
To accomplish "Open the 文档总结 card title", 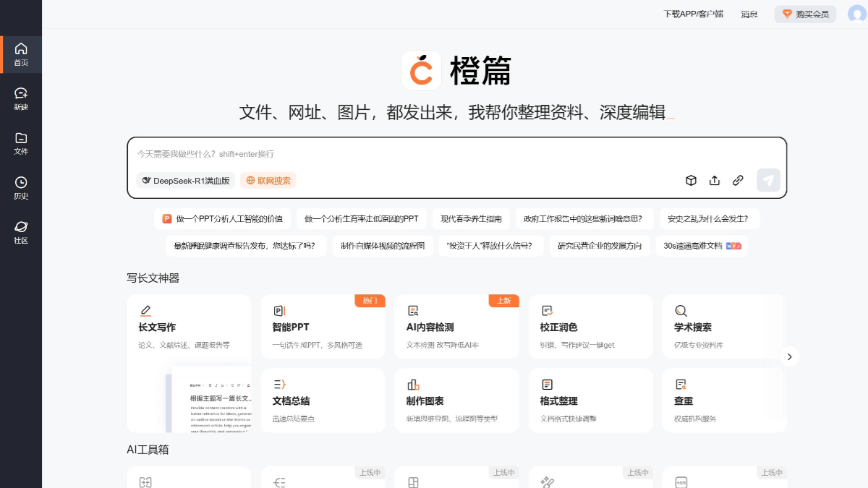I will click(291, 401).
